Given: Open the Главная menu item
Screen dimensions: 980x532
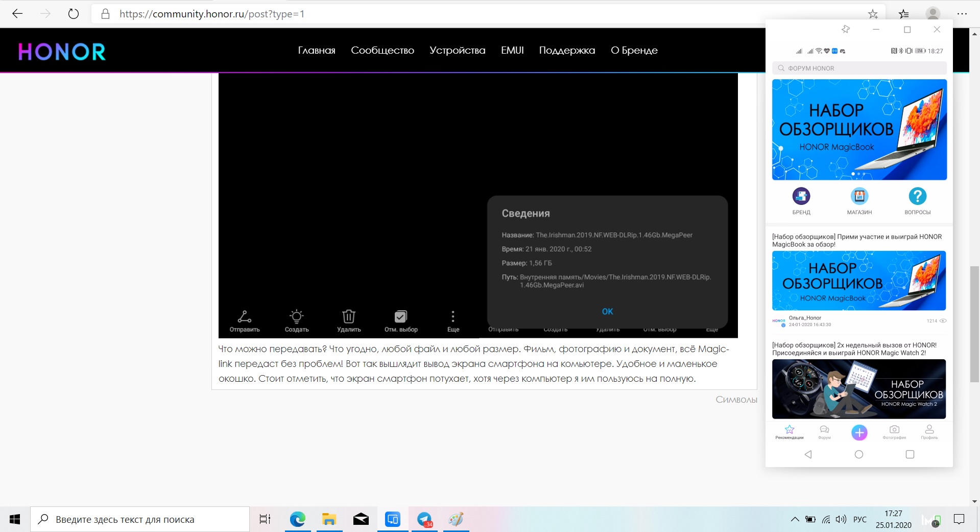Looking at the screenshot, I should tap(317, 50).
